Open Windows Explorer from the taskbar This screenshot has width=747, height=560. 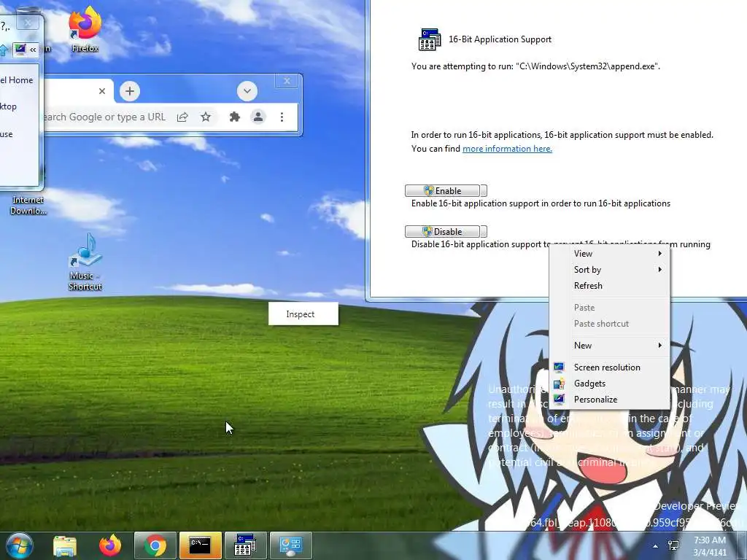point(65,545)
